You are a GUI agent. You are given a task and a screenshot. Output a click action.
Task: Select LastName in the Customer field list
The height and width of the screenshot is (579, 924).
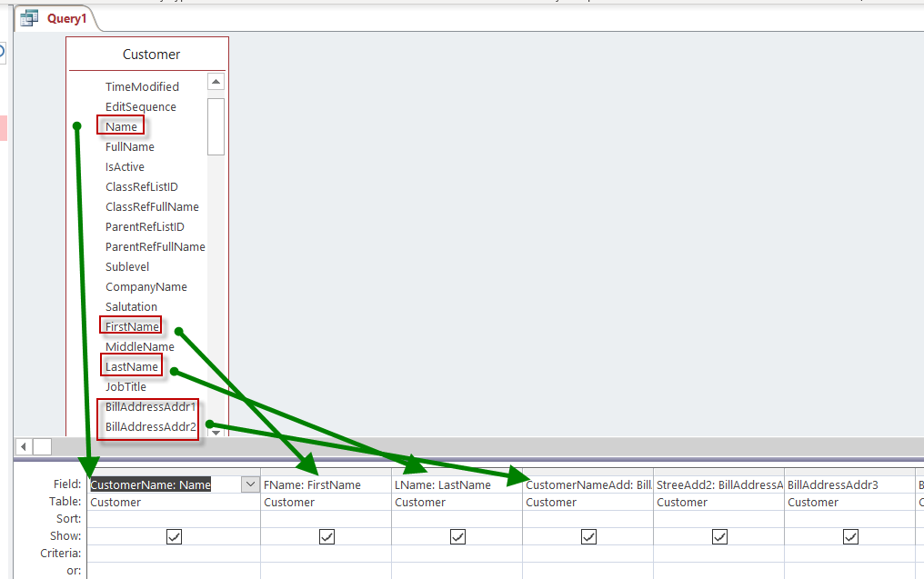coord(132,366)
